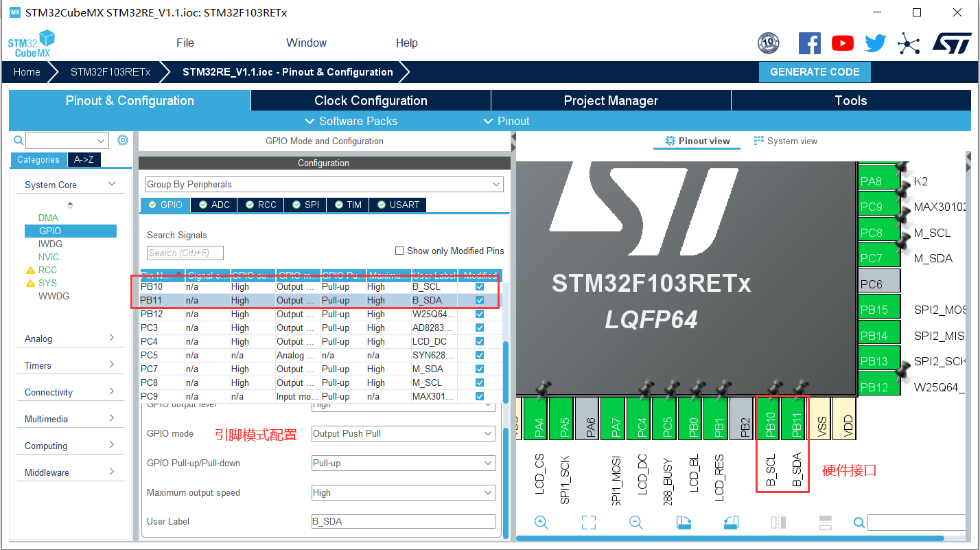This screenshot has width=980, height=550.
Task: Select NVIC in System Core list
Action: point(49,257)
